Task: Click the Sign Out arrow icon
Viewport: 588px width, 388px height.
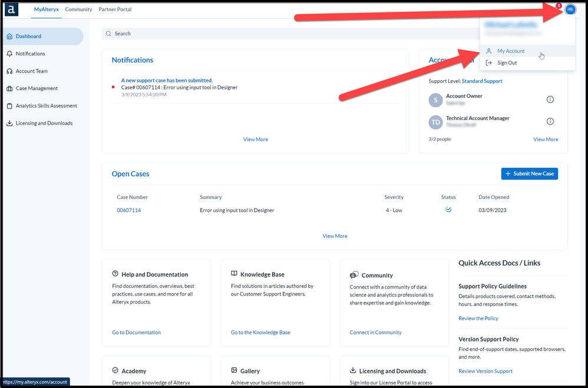Action: [x=488, y=63]
